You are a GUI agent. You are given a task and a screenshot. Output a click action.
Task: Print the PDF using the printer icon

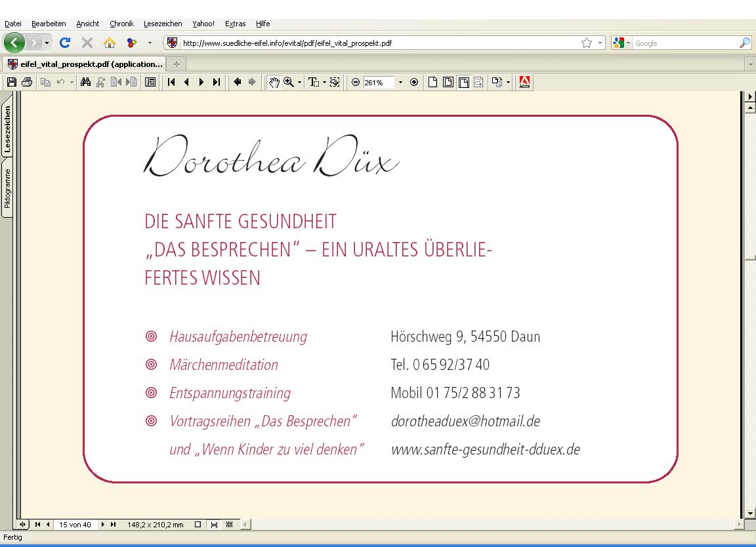[26, 82]
